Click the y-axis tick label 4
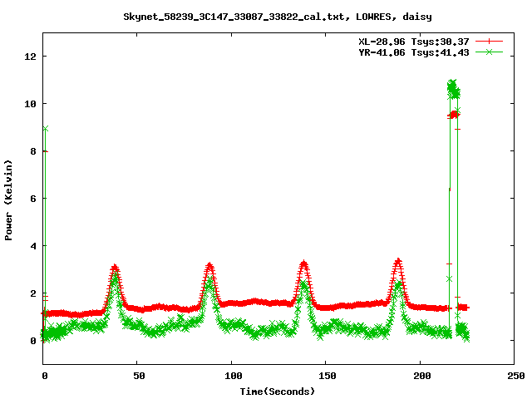 (x=33, y=246)
